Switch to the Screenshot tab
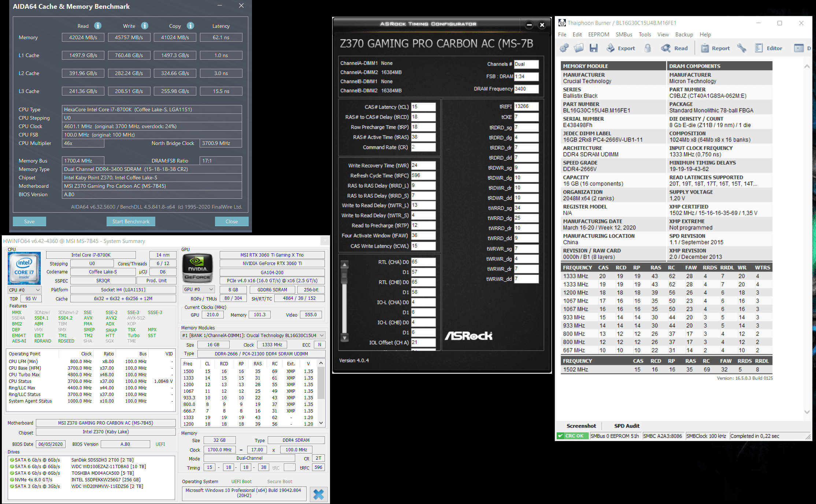The height and width of the screenshot is (504, 816). (x=581, y=426)
